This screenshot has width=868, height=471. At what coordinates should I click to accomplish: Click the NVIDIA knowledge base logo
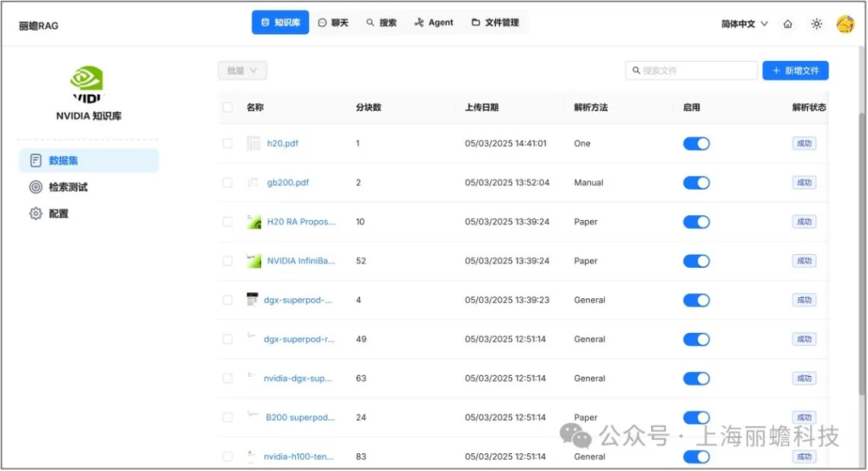coord(87,84)
